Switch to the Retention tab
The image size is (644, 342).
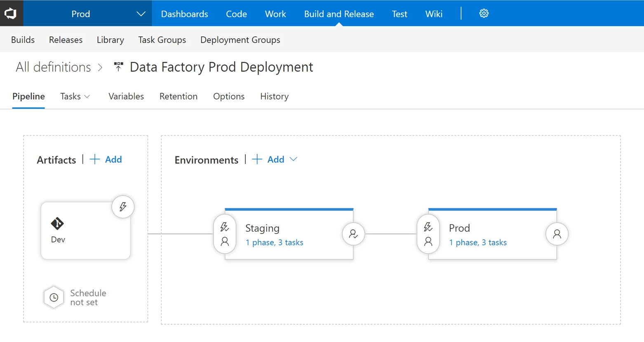click(x=179, y=96)
